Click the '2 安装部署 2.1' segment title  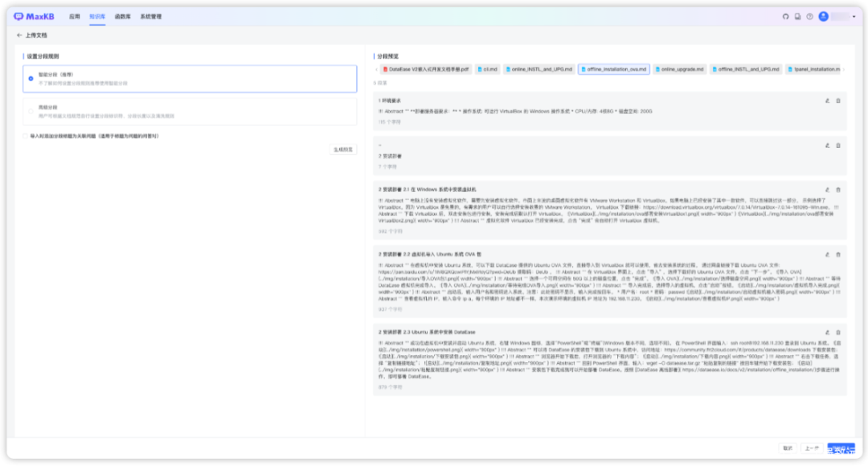coord(427,190)
